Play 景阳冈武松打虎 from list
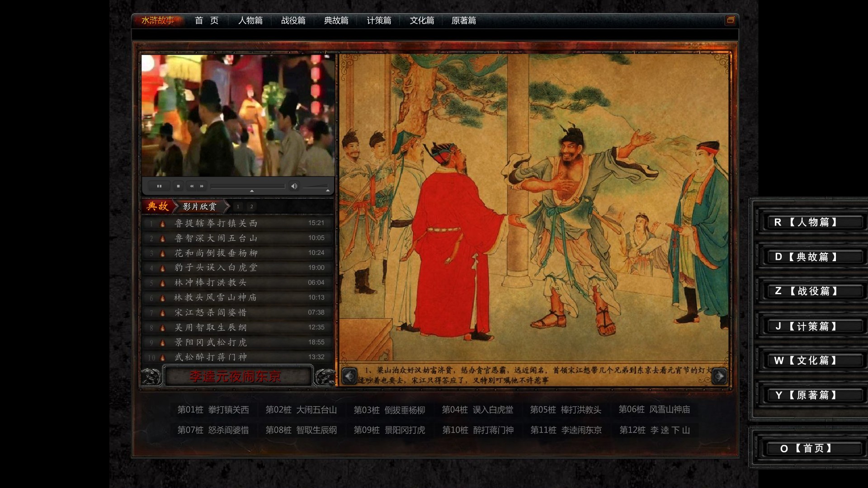 (x=238, y=342)
